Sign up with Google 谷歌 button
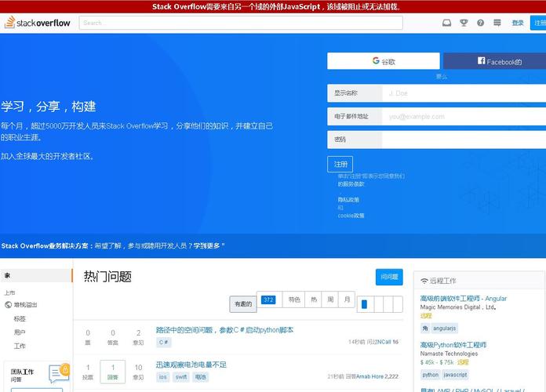The height and width of the screenshot is (392, 546). (x=384, y=61)
